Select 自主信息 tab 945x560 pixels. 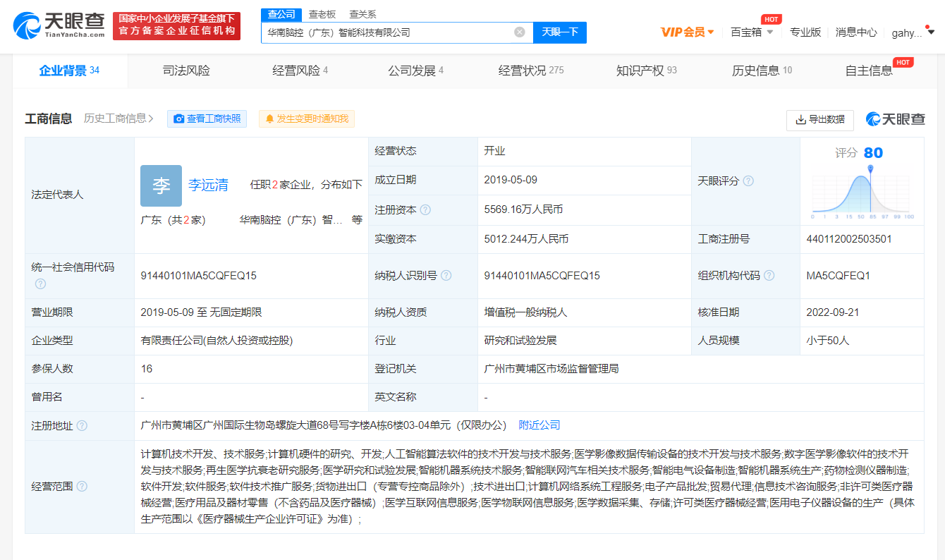[x=869, y=71]
